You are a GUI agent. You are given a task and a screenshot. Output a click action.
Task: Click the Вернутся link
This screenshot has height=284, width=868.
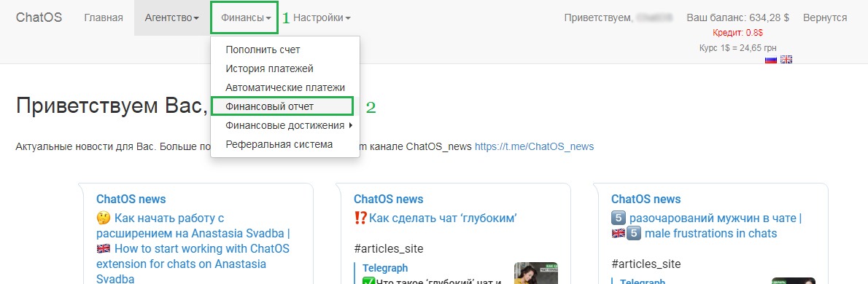(825, 17)
